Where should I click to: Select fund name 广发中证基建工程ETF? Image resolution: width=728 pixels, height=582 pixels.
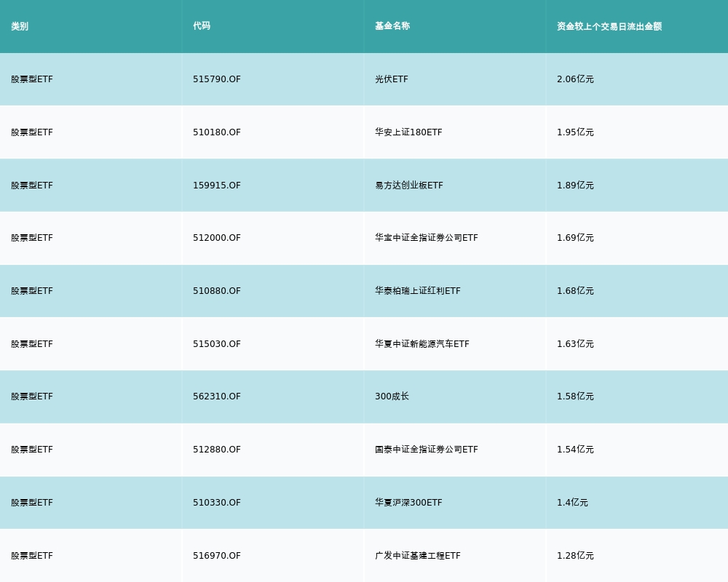pos(418,556)
